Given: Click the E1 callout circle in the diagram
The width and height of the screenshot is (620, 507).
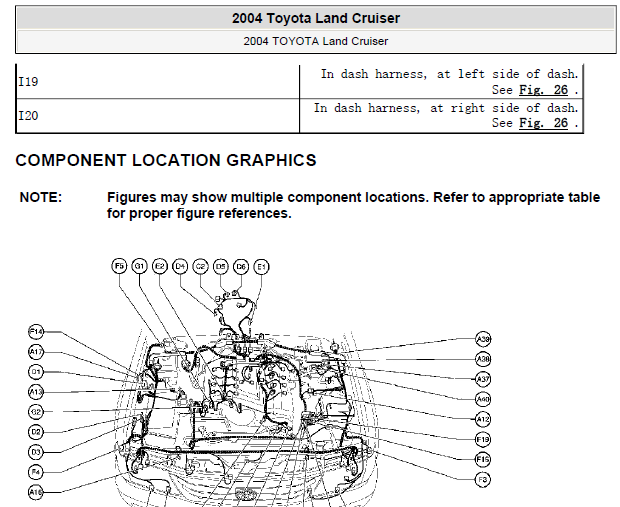Looking at the screenshot, I should [261, 267].
